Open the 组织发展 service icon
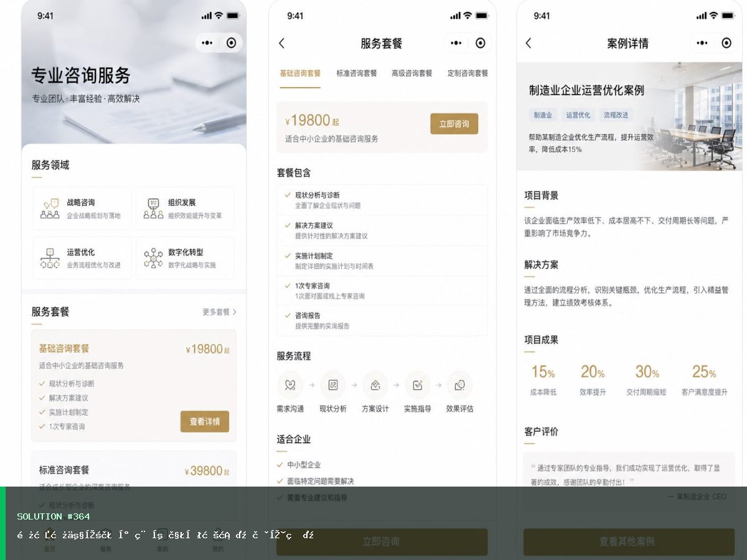The height and width of the screenshot is (560, 747). [153, 208]
